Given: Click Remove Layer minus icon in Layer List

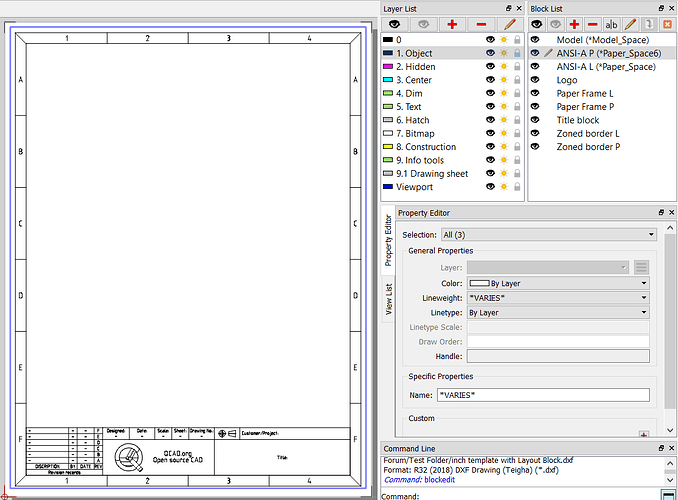Looking at the screenshot, I should [482, 23].
